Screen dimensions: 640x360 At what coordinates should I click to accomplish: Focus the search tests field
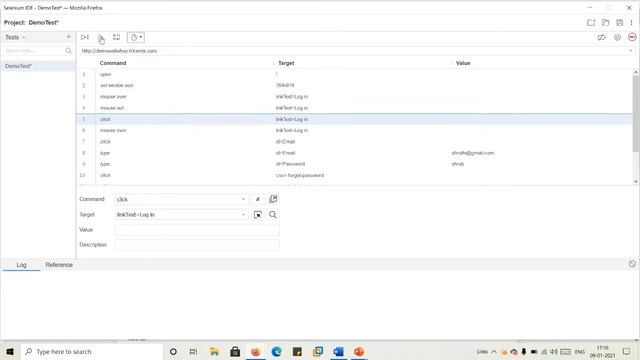35,51
